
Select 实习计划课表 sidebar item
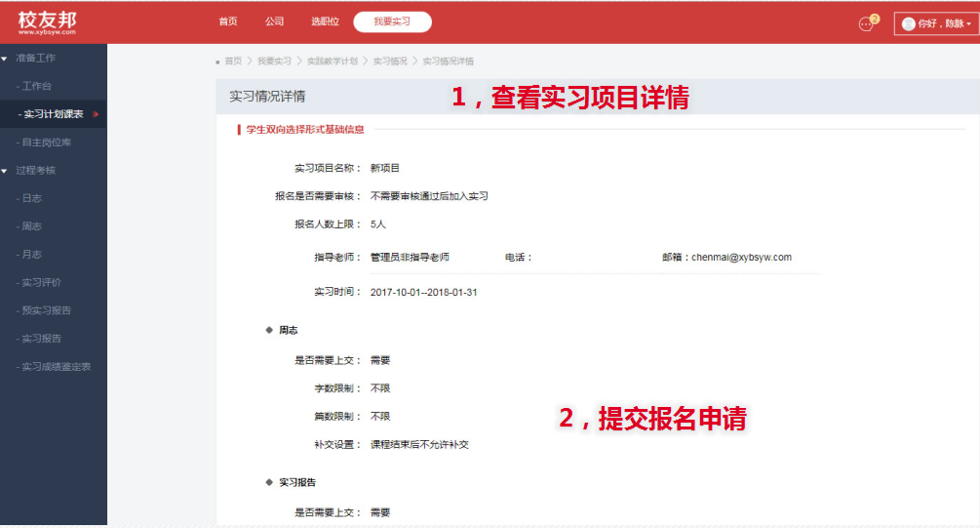pyautogui.click(x=54, y=114)
